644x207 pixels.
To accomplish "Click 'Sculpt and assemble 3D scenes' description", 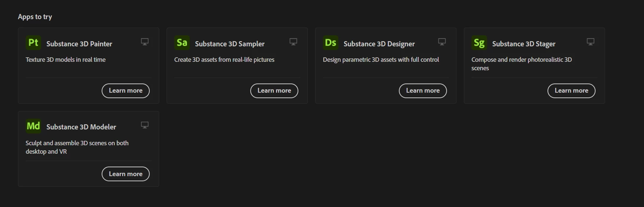I will (77, 147).
